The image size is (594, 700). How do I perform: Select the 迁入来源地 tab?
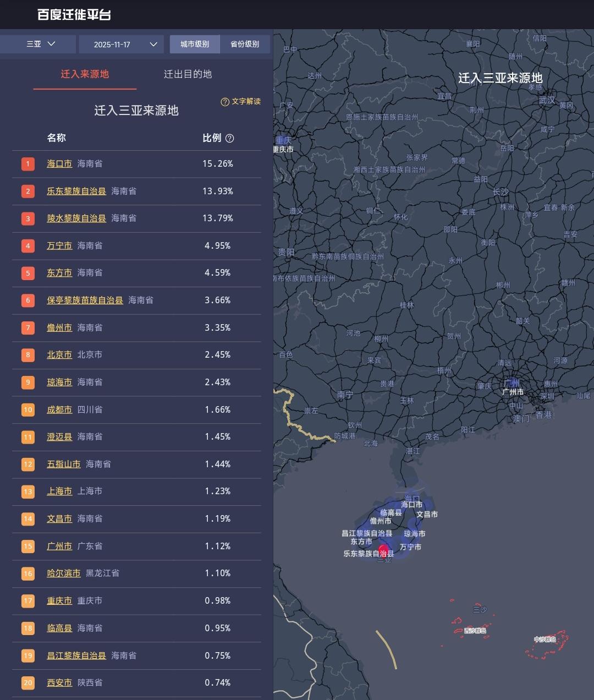pos(85,74)
